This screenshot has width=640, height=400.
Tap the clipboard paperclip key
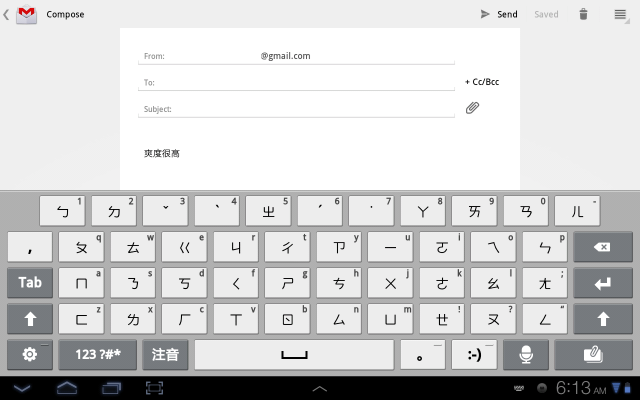click(593, 355)
